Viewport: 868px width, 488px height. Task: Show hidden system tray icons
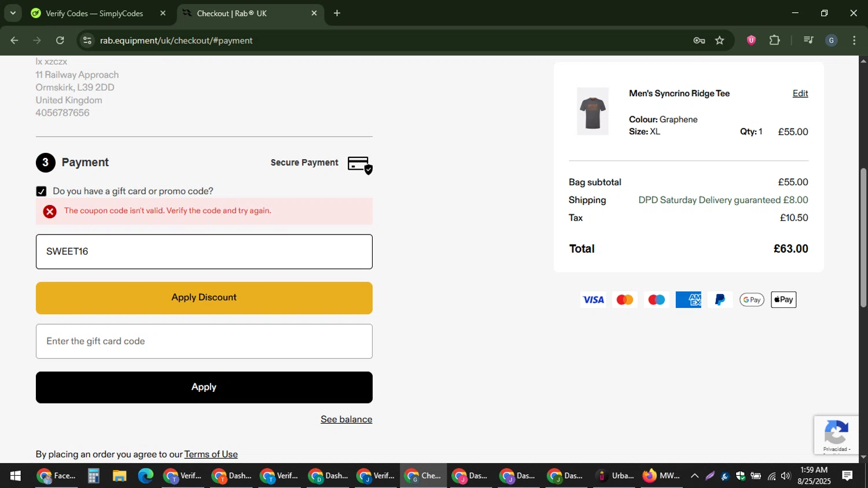click(694, 476)
